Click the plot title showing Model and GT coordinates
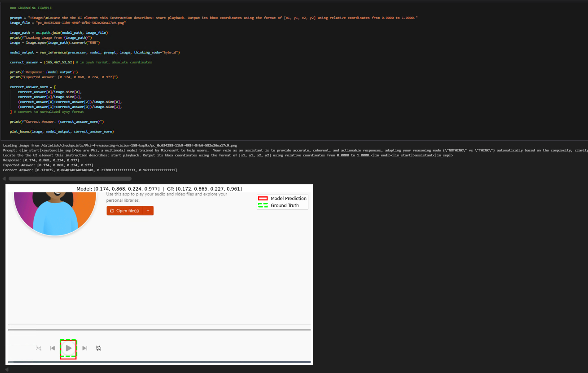588x373 pixels. (x=159, y=189)
